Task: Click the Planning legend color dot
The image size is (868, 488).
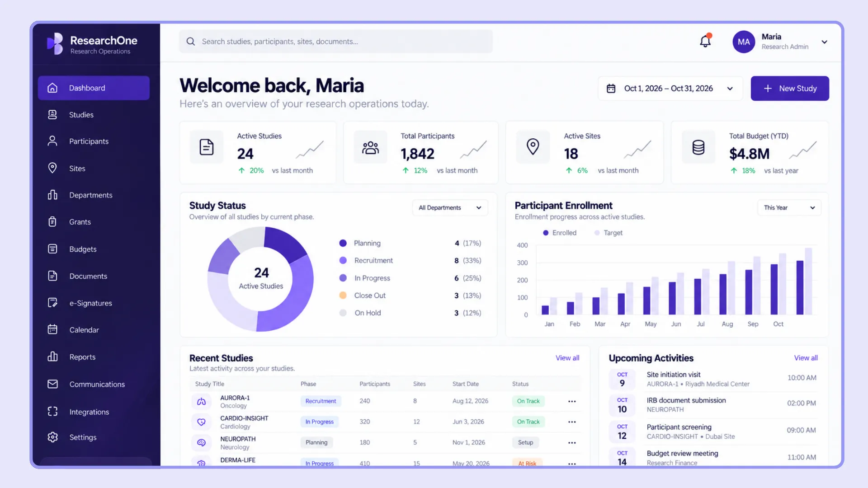Action: click(x=343, y=243)
